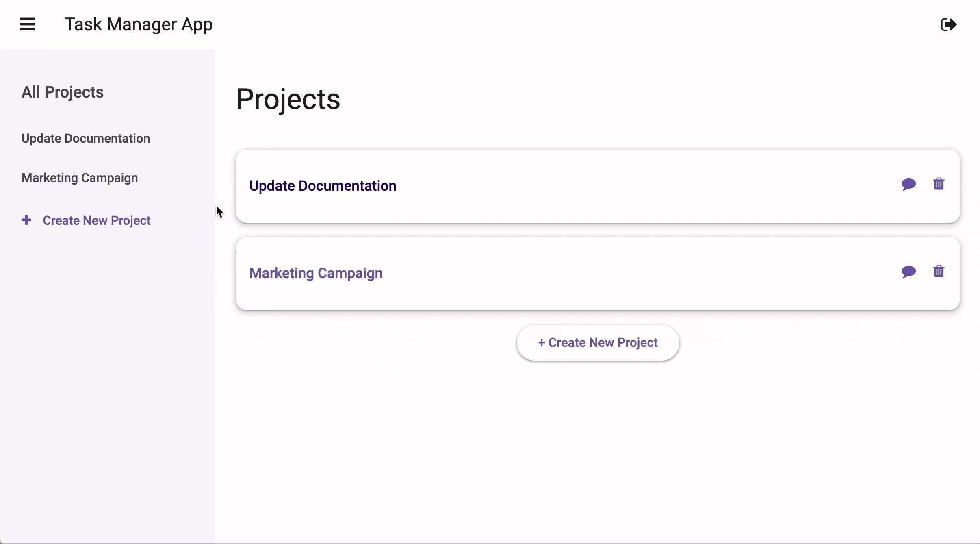This screenshot has height=544, width=980.
Task: Expand the Marketing Campaign project entry
Action: point(316,273)
